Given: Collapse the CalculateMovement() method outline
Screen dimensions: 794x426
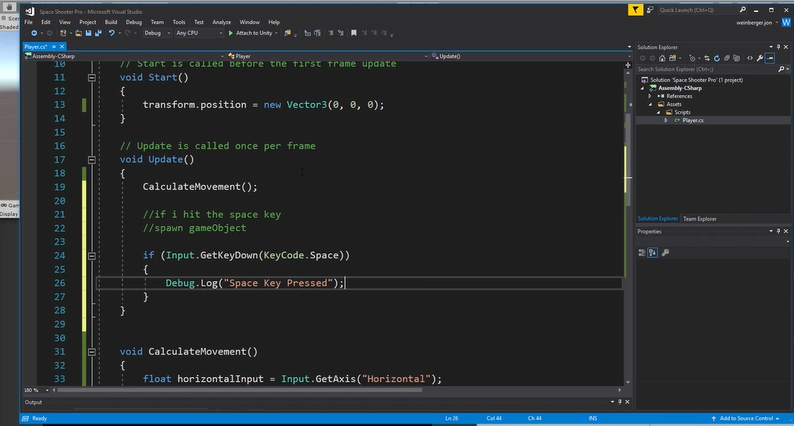Looking at the screenshot, I should point(92,352).
